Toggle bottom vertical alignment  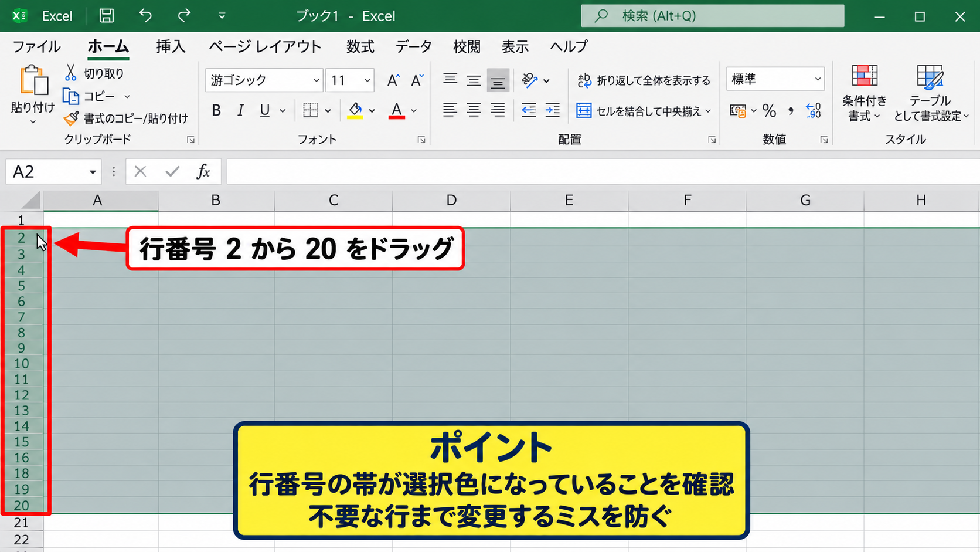[498, 80]
